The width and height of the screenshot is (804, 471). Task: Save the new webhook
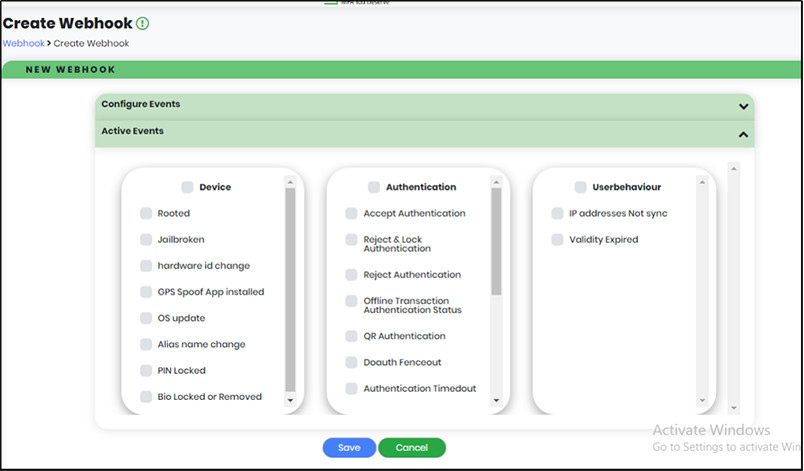click(349, 447)
